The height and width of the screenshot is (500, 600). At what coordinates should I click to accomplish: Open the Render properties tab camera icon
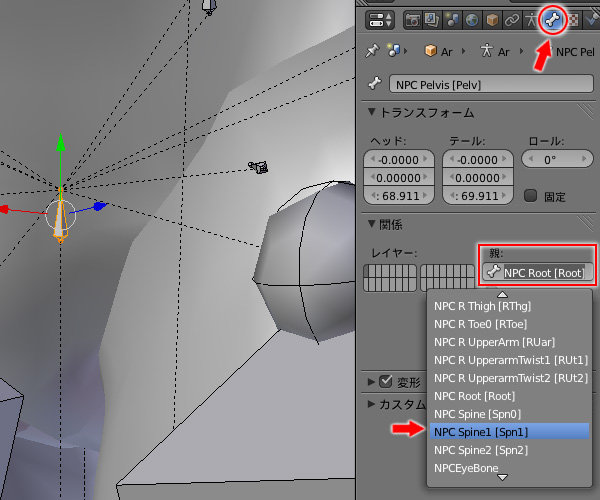(412, 20)
